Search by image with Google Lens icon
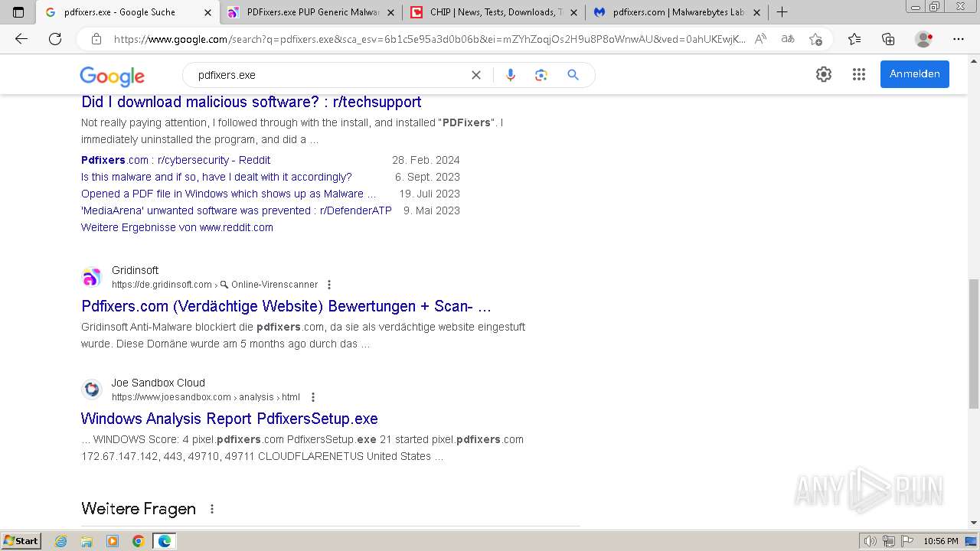The height and width of the screenshot is (551, 980). [541, 75]
